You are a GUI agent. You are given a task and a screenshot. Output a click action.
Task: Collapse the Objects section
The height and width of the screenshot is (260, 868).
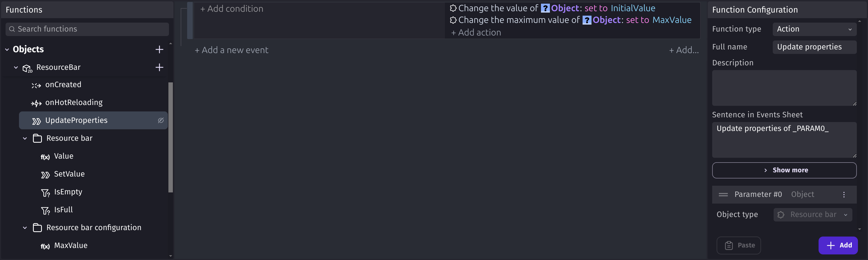pos(7,49)
